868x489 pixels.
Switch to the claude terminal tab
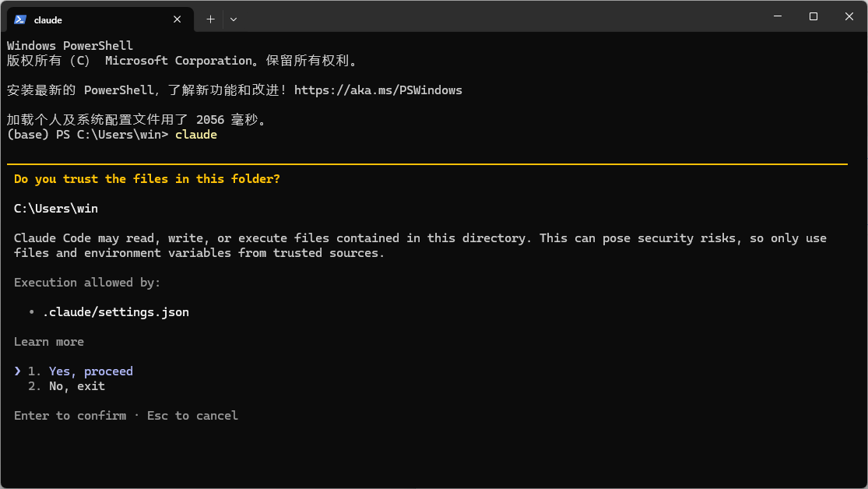pyautogui.click(x=93, y=19)
